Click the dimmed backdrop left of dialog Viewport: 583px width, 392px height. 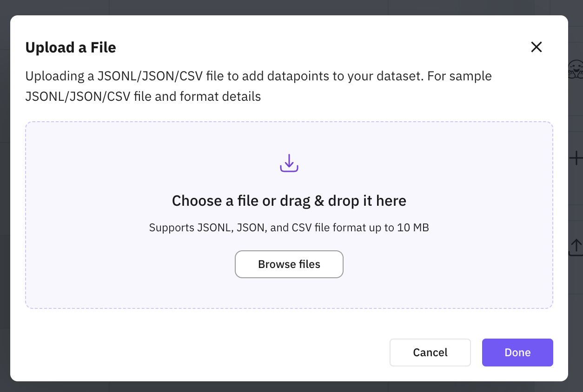[x=5, y=195]
